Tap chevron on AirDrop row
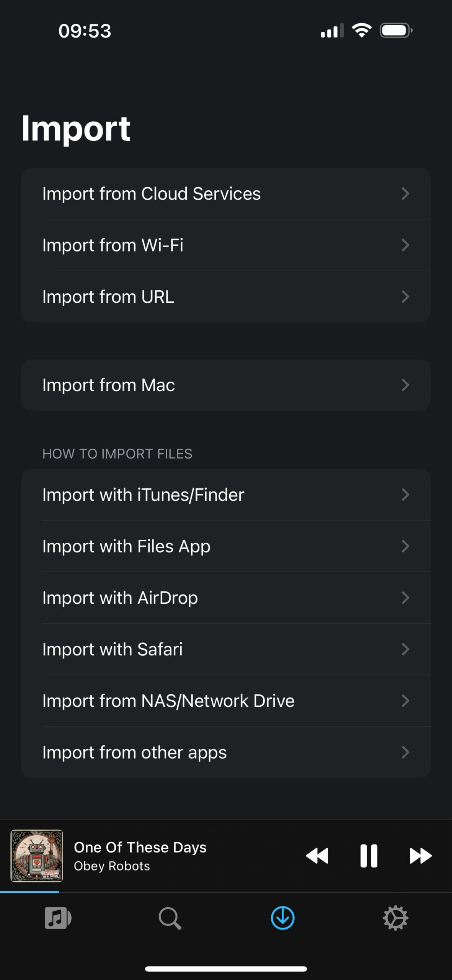The height and width of the screenshot is (980, 452). point(405,598)
